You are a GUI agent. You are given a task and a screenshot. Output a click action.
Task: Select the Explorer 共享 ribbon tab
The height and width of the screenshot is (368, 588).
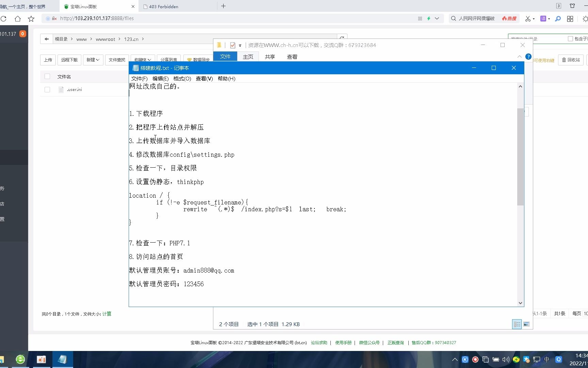pyautogui.click(x=270, y=57)
